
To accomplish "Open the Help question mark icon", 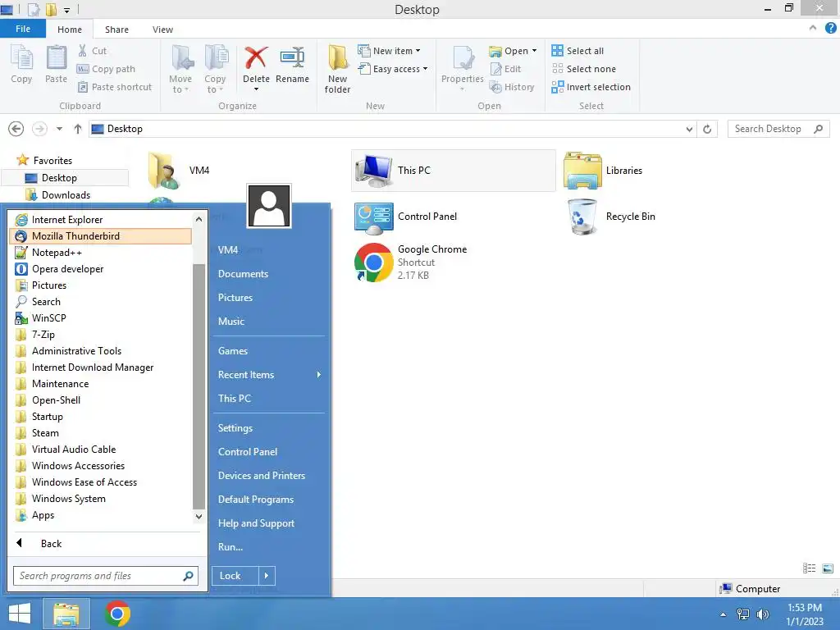I will 830,28.
